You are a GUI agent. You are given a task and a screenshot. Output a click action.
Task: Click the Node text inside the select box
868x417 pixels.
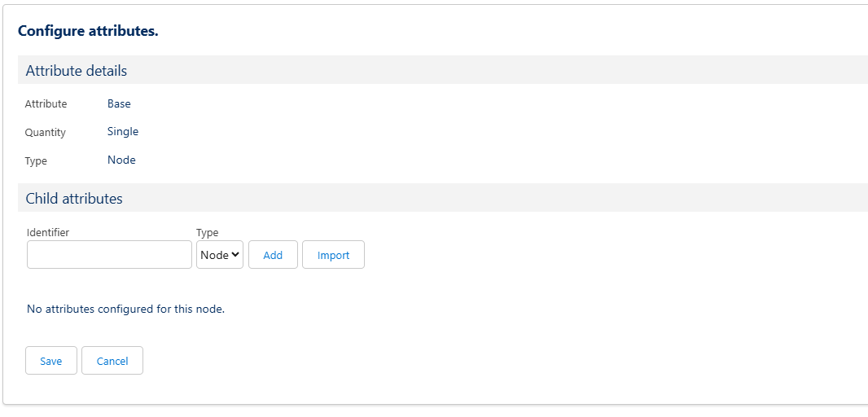click(214, 255)
